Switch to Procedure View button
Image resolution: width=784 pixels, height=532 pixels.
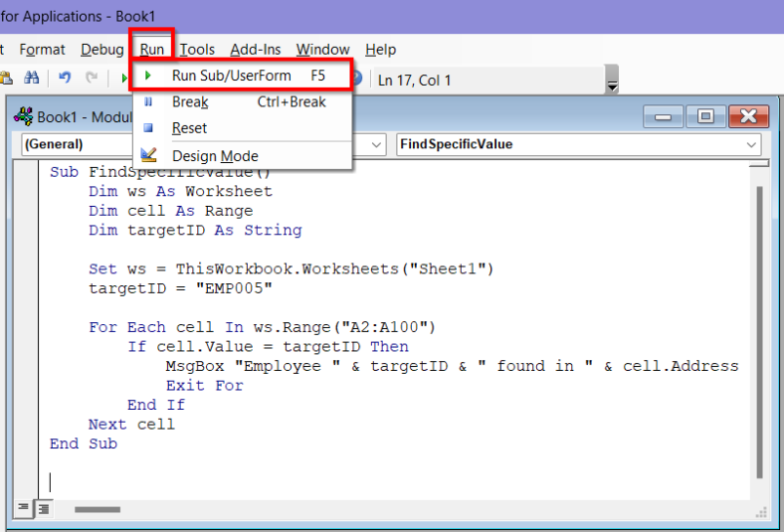pos(23,508)
